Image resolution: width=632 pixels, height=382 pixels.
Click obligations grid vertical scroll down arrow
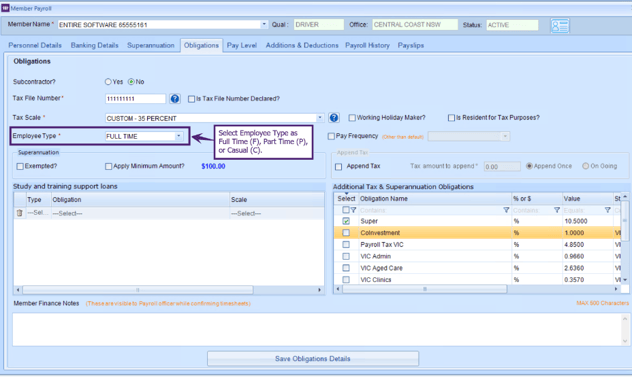coord(625,280)
